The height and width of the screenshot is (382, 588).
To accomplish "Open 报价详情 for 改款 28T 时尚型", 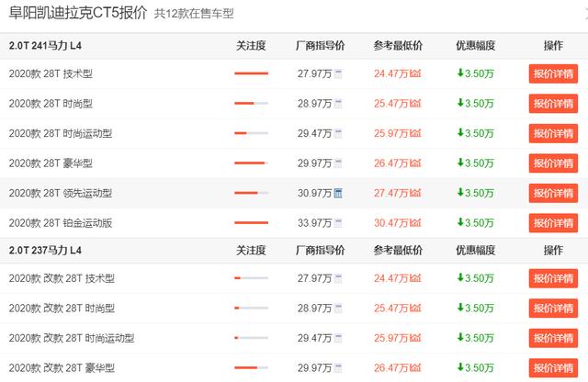I will tap(553, 309).
